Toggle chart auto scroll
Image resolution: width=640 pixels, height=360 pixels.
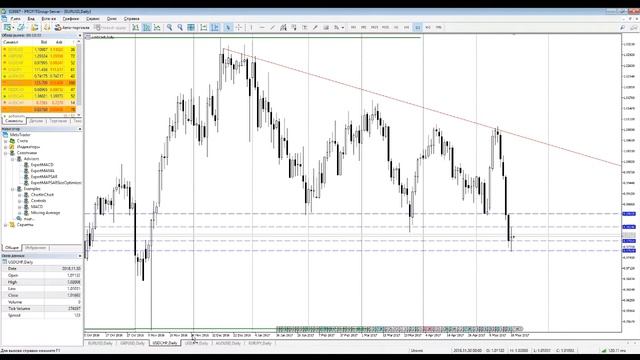pos(204,27)
